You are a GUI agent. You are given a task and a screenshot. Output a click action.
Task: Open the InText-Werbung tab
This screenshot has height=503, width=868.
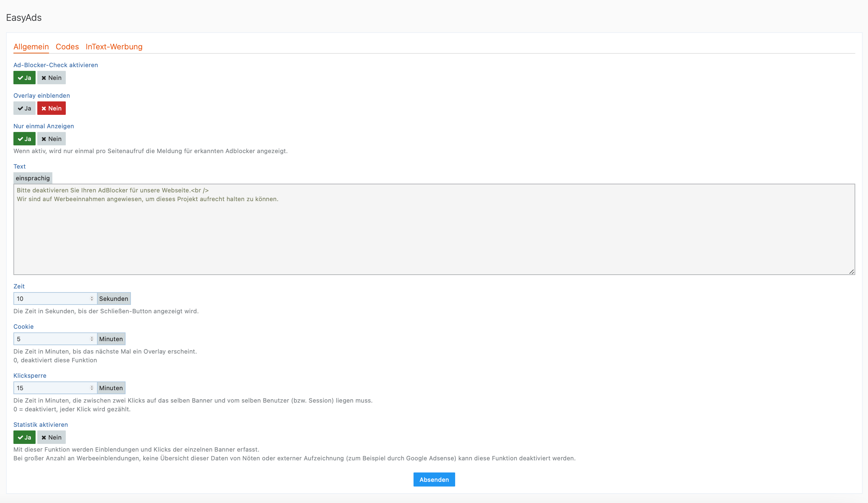tap(114, 47)
